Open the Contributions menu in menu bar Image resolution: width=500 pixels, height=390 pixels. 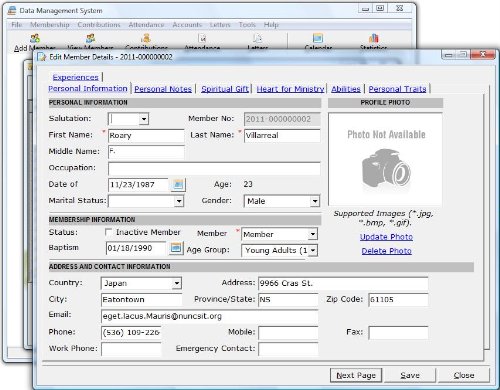(99, 25)
